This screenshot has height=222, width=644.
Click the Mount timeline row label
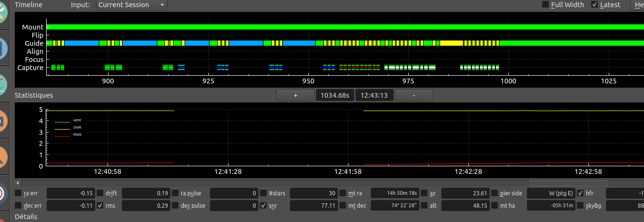32,27
